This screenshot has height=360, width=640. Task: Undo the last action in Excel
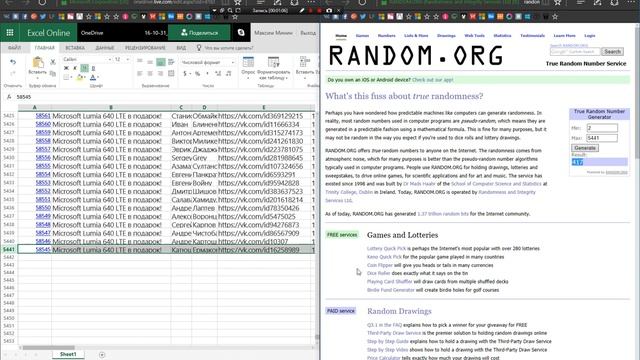tap(13, 62)
